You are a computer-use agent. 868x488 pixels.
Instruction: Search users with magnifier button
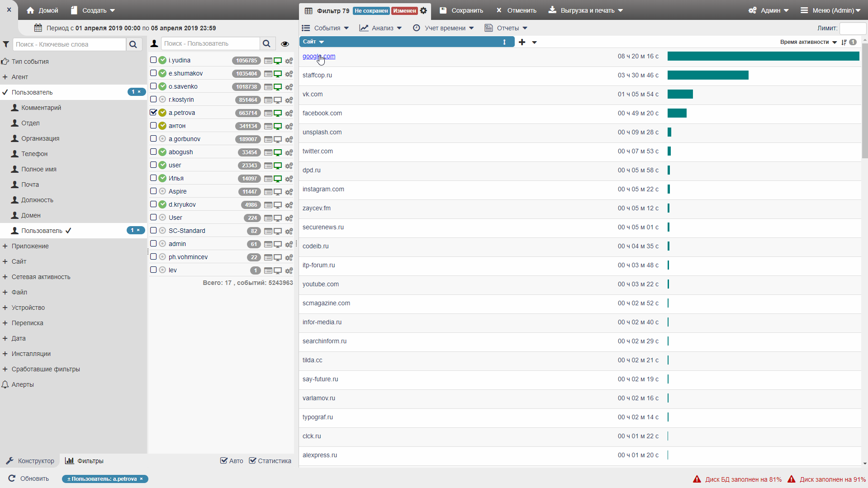click(266, 43)
